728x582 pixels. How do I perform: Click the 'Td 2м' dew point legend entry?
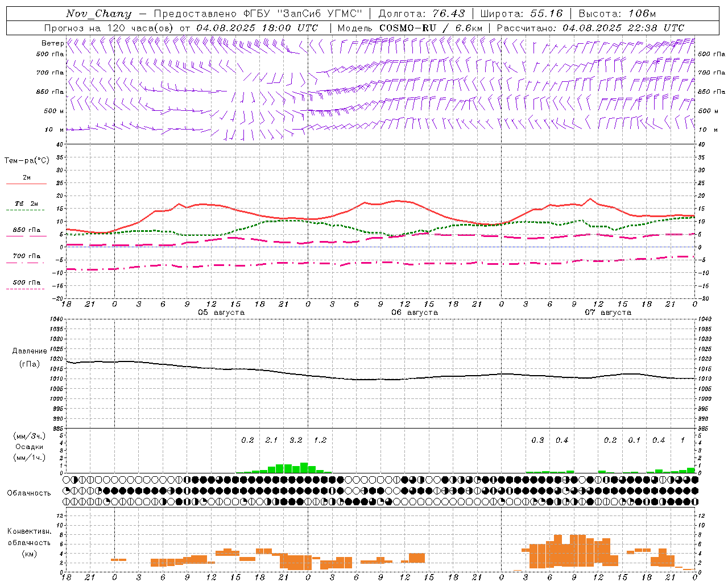coord(27,203)
